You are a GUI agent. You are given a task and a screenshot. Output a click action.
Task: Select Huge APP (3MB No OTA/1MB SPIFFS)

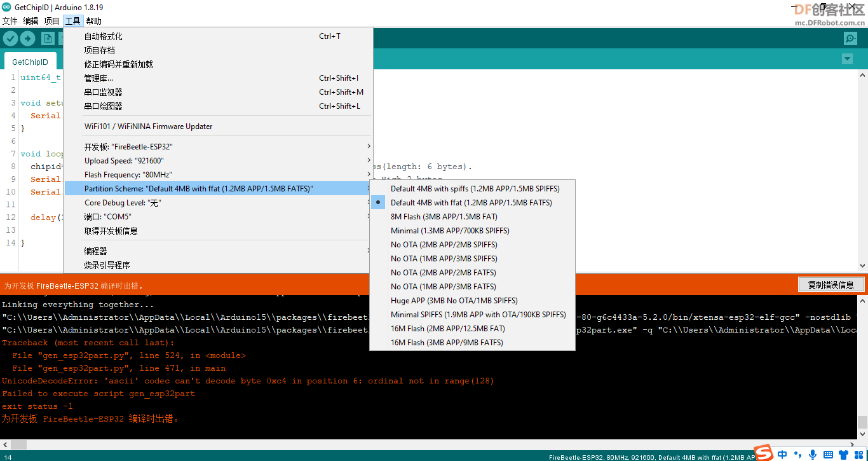click(472, 301)
